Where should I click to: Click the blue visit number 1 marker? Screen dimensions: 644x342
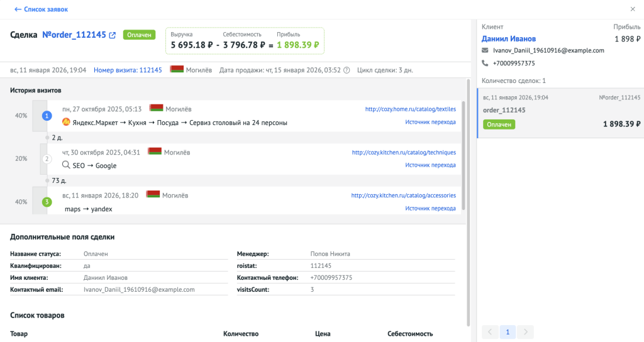47,116
